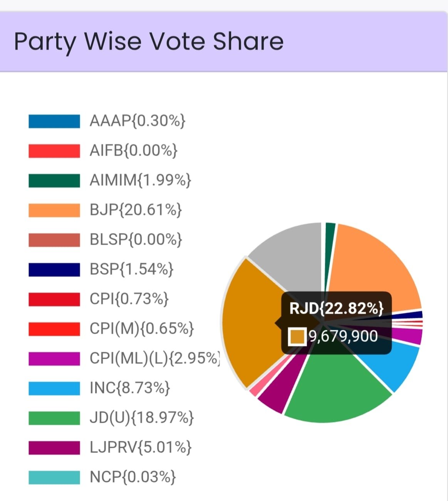448x501 pixels.
Task: Toggle the JD(U) green legend swatch
Action: (54, 418)
